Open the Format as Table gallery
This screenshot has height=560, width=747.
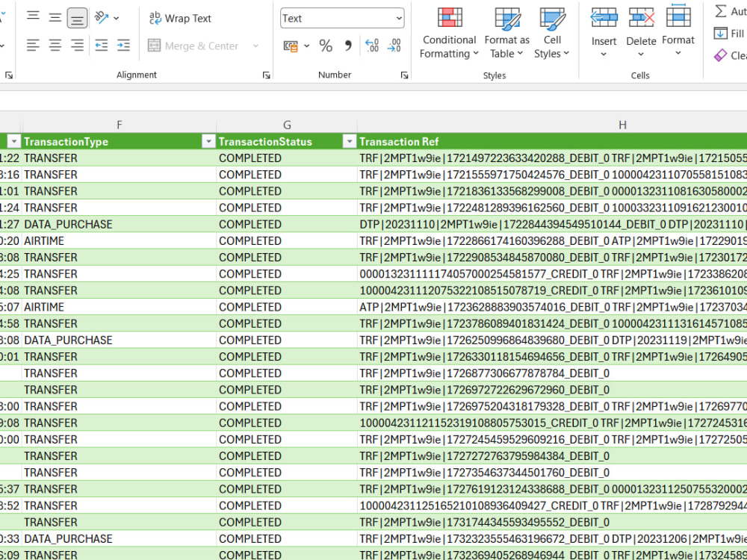[x=506, y=34]
